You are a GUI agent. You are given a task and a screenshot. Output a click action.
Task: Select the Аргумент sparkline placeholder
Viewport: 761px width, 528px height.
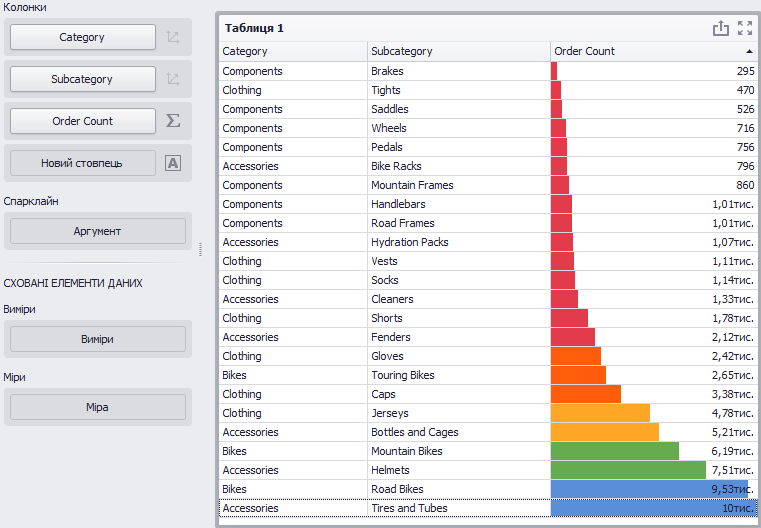tap(98, 231)
